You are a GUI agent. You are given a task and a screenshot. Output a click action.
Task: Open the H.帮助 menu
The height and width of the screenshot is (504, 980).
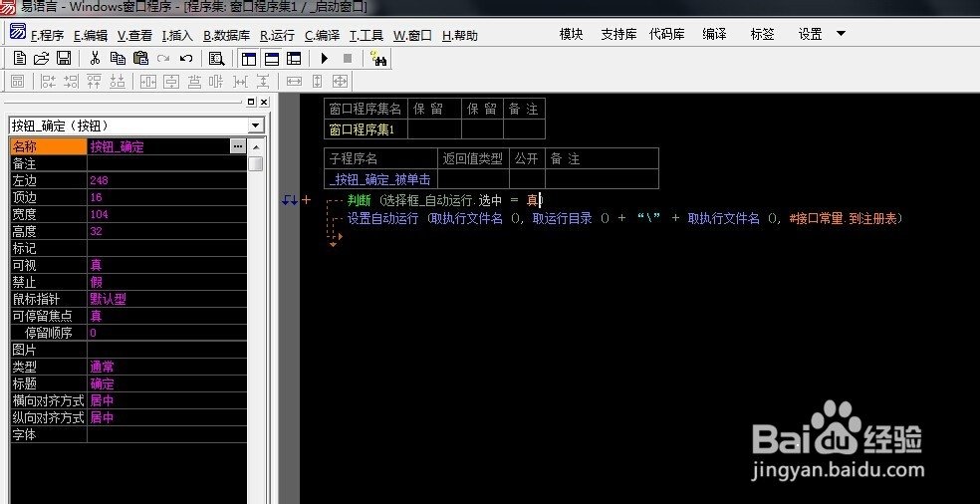point(459,36)
